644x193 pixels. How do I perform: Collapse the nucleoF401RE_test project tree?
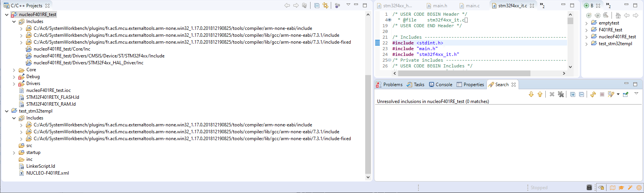click(x=7, y=15)
